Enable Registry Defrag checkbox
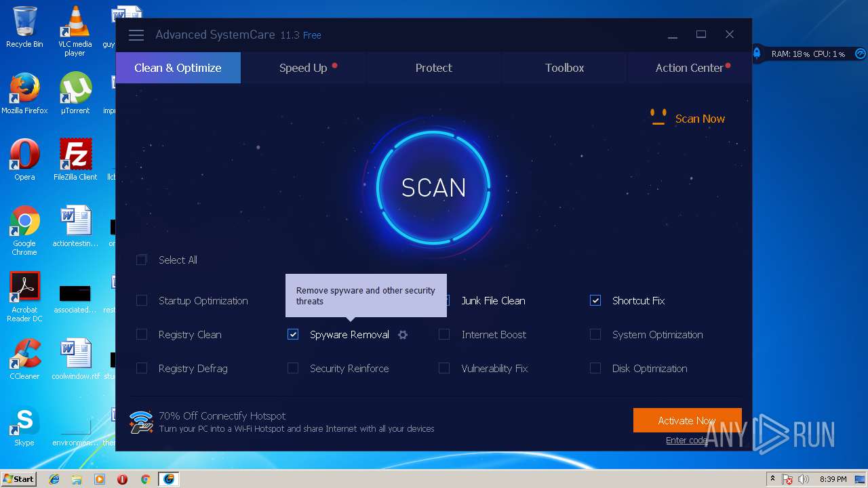Viewport: 868px width, 488px height. click(x=142, y=369)
